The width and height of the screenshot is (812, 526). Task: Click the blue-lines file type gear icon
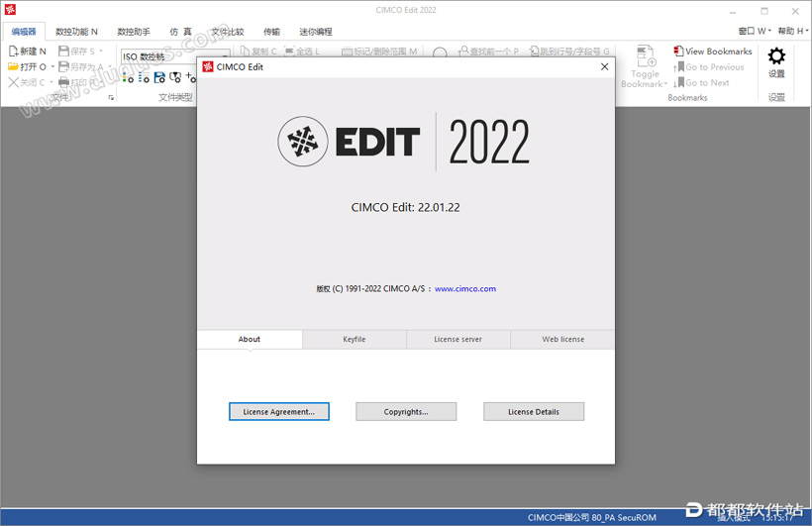(144, 77)
